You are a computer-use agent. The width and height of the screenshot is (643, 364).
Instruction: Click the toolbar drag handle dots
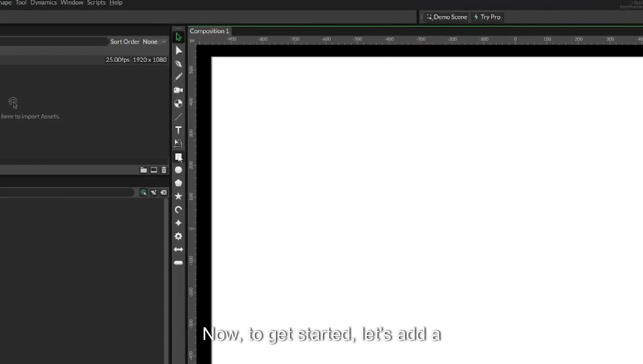tap(178, 28)
